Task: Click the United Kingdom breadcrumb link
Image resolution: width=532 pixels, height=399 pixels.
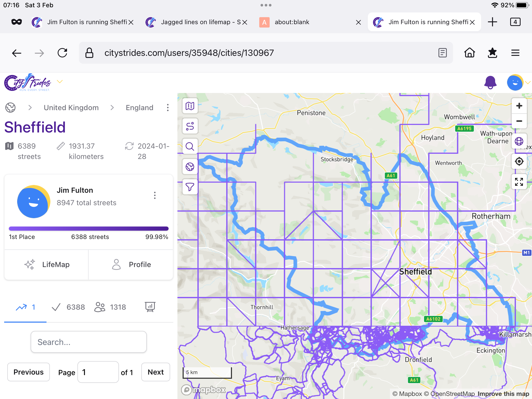Action: [x=71, y=108]
